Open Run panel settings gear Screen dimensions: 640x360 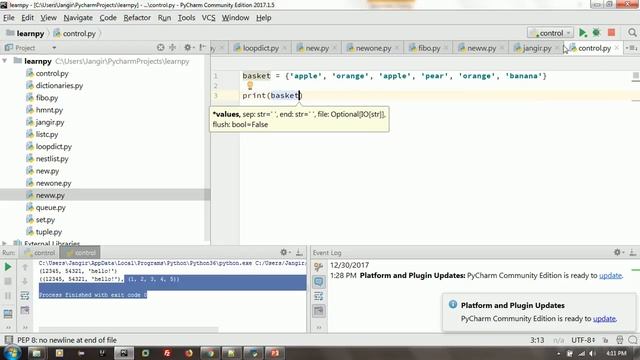point(284,253)
